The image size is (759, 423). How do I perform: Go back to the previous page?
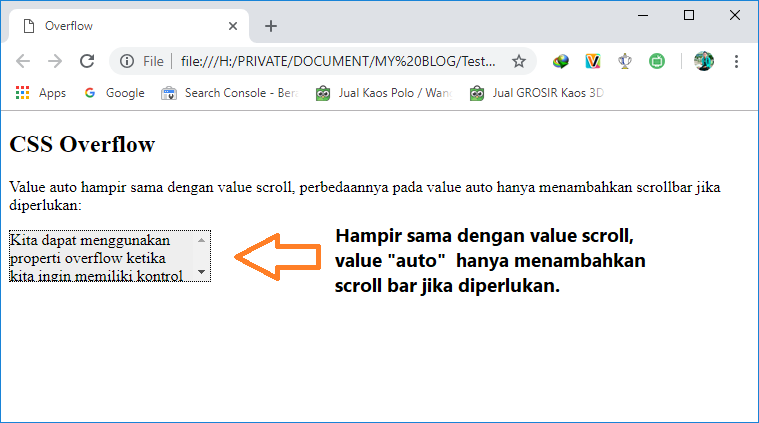click(x=23, y=61)
